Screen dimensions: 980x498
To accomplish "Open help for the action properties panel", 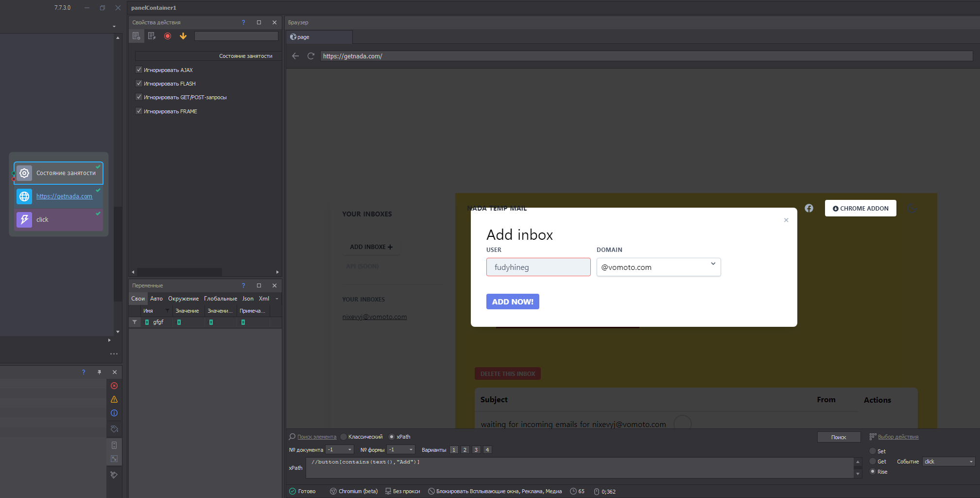I will point(243,22).
